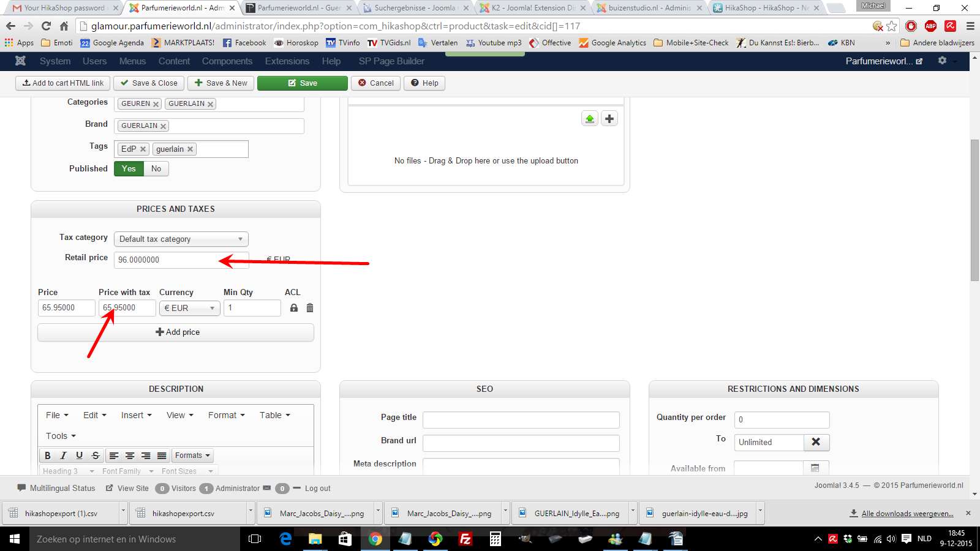Click the Retail price input field

pos(181,260)
